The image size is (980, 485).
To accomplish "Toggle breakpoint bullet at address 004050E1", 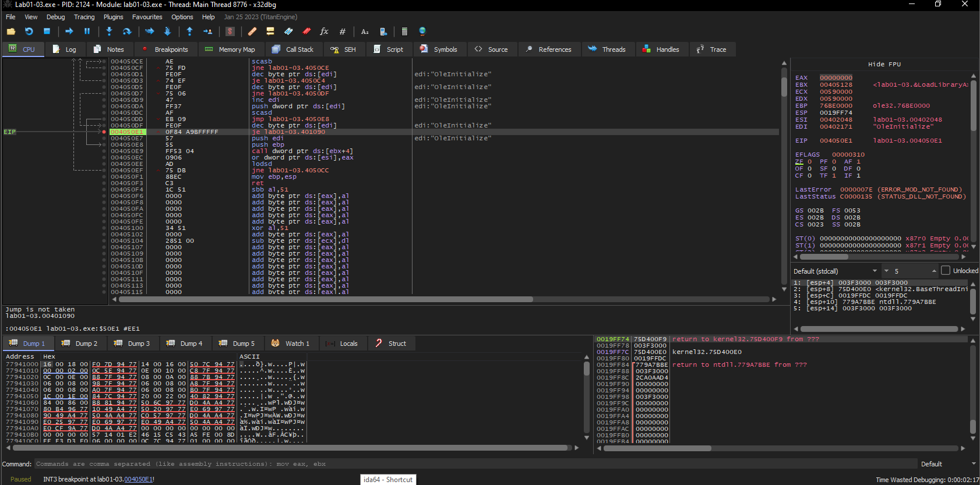I will [x=104, y=132].
